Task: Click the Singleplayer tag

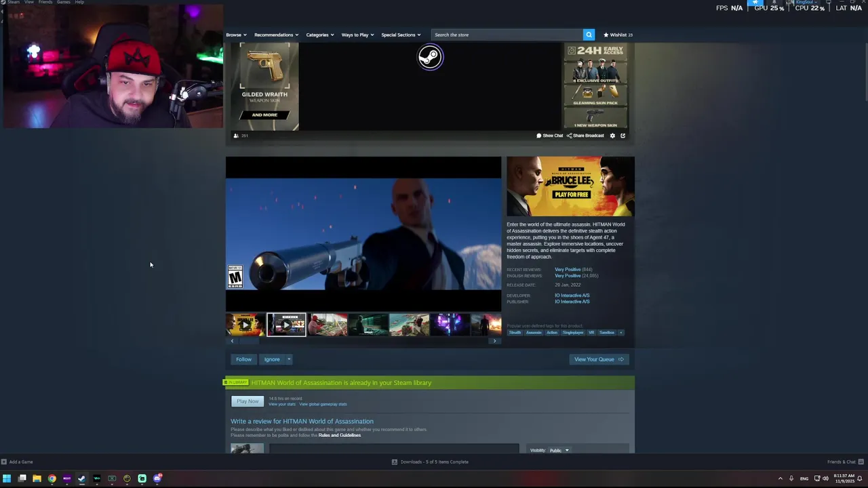Action: [573, 332]
